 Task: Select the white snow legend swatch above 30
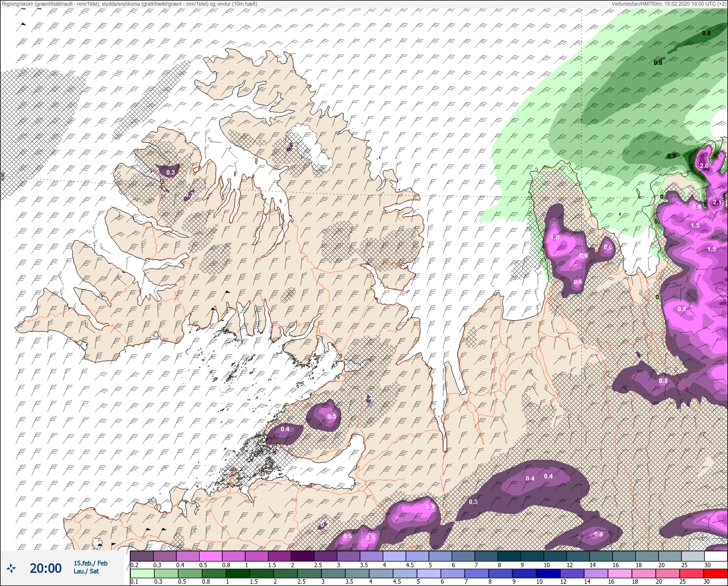point(715,556)
